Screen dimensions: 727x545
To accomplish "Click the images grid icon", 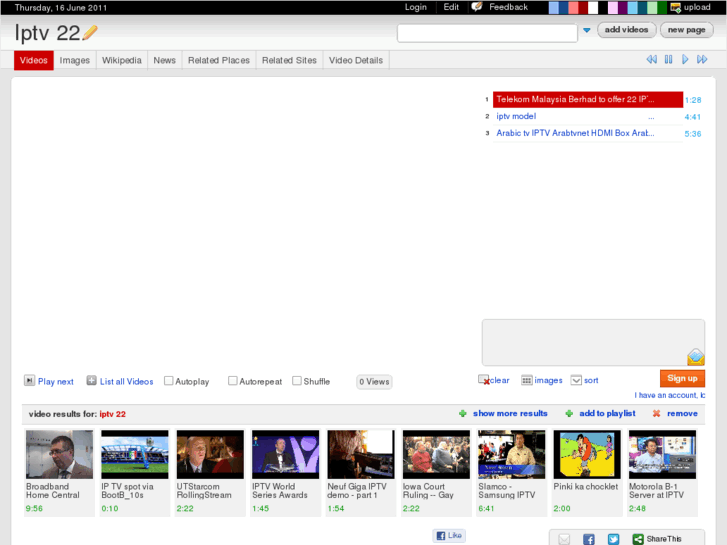I will coord(527,380).
